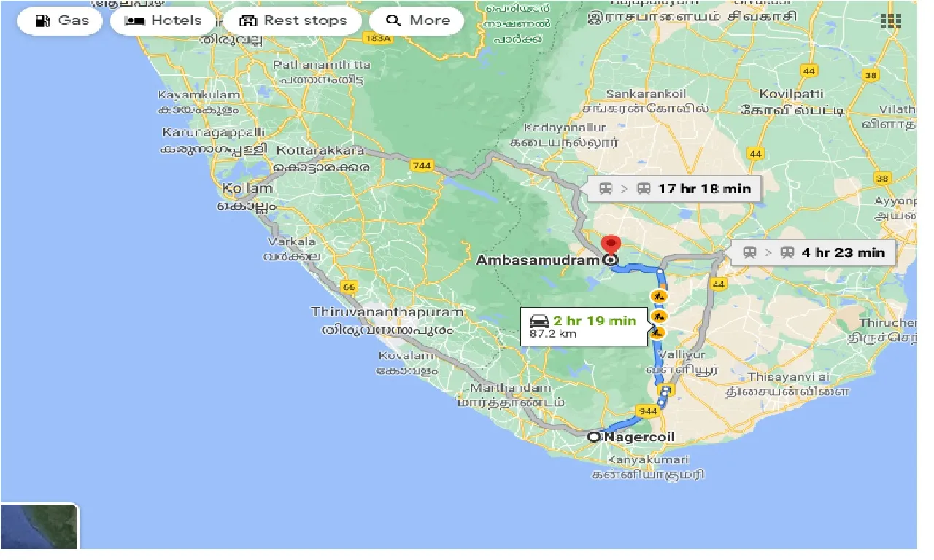Click the red Ambasamudram destination pin
Image resolution: width=934 pixels, height=560 pixels.
[x=610, y=246]
